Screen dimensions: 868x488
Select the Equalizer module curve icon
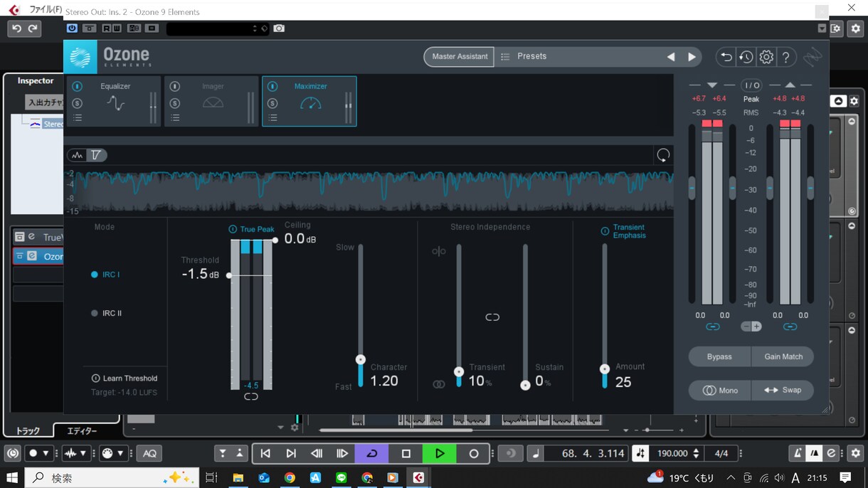115,104
